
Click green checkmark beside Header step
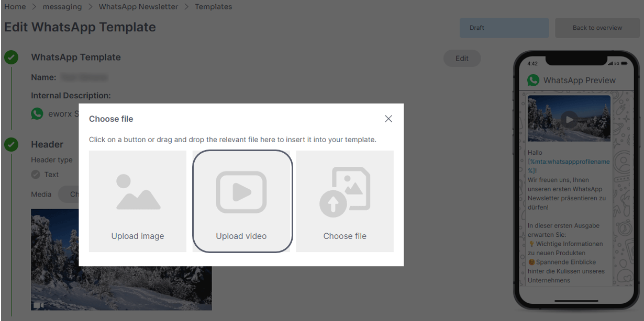point(11,144)
